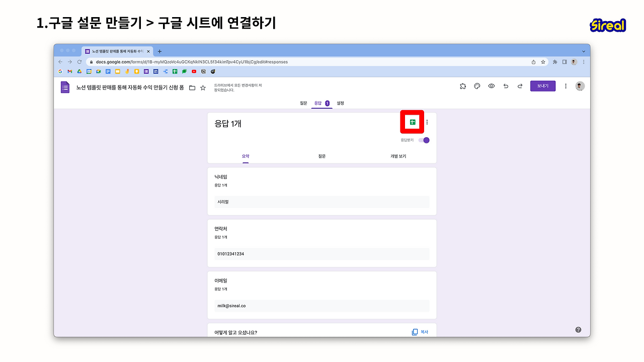The image size is (644, 362).
Task: Open the Google Docs bookmark
Action: tap(108, 71)
